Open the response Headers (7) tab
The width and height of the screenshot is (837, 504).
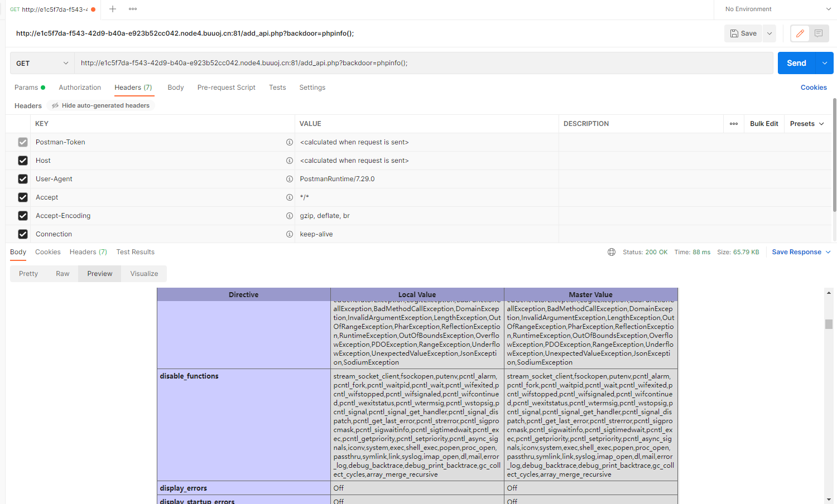click(88, 252)
